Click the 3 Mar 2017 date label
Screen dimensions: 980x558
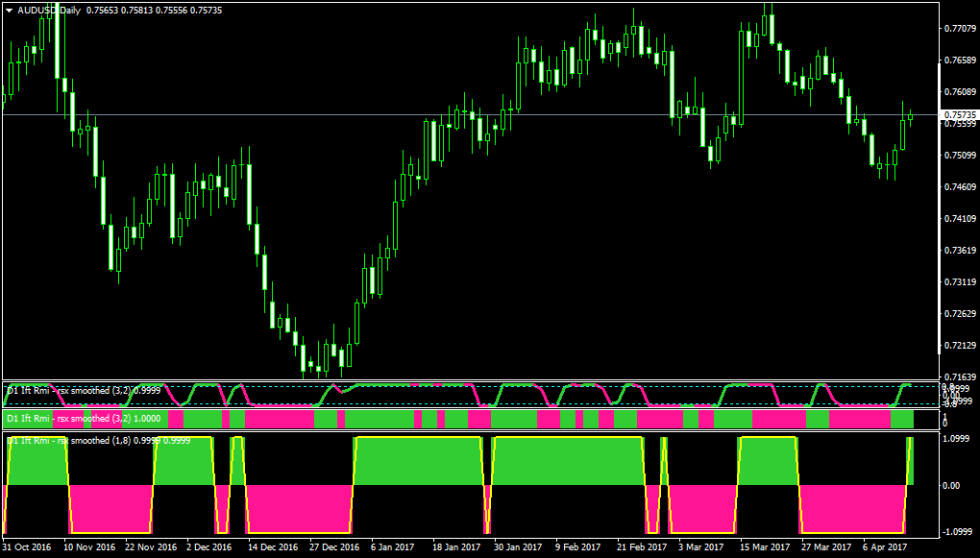coord(700,546)
